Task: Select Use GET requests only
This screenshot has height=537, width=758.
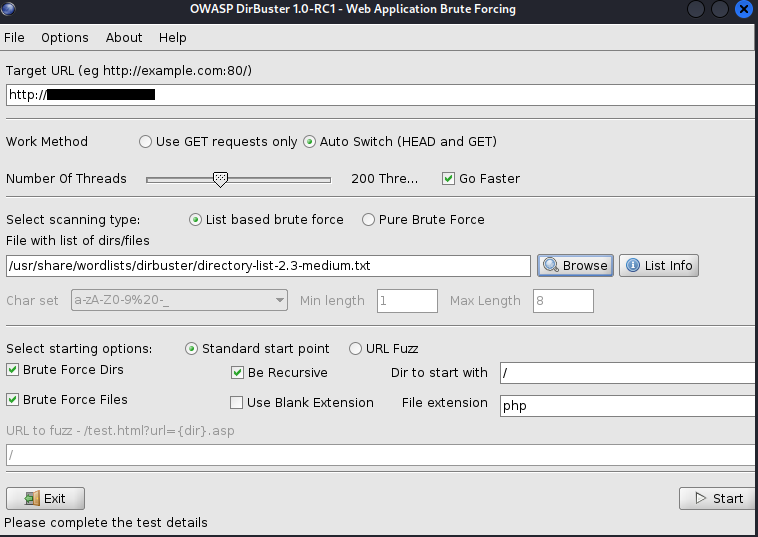Action: [x=146, y=142]
